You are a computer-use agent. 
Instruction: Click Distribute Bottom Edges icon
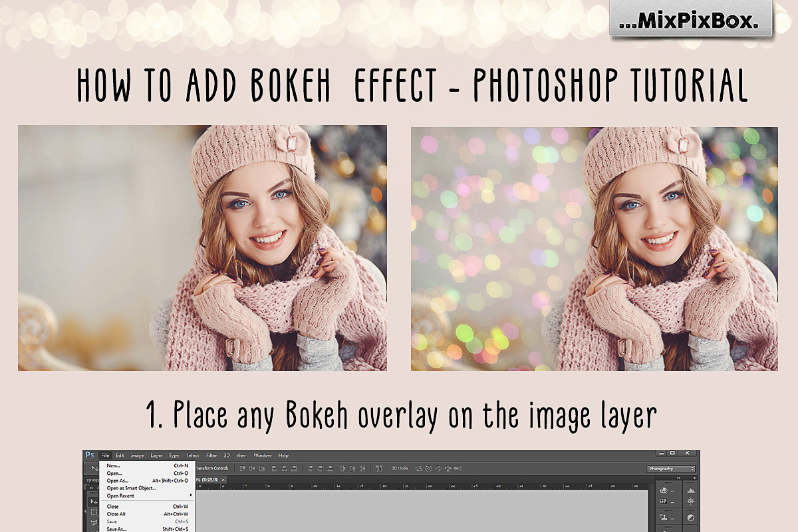click(330, 468)
